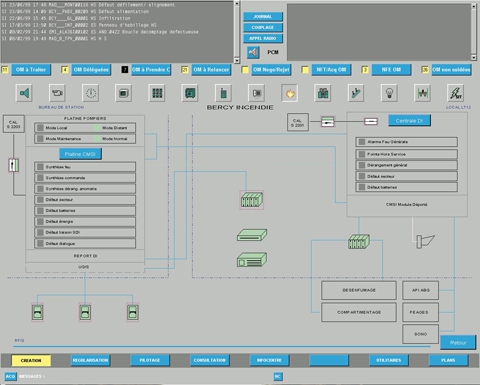
Task: Click the turnstile gates icon in the toolbar
Action: (422, 93)
